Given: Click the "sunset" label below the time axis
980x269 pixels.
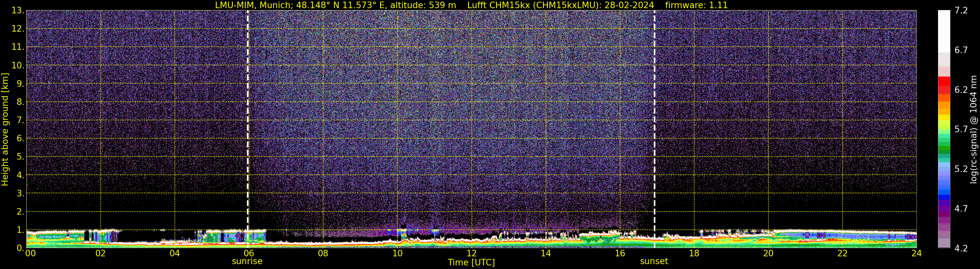Looking at the screenshot, I should click(654, 262).
